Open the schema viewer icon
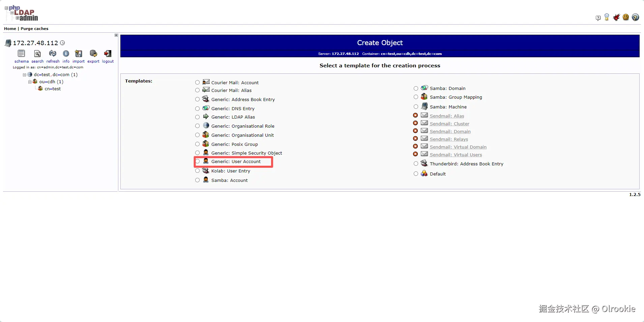This screenshot has height=322, width=644. [x=21, y=54]
